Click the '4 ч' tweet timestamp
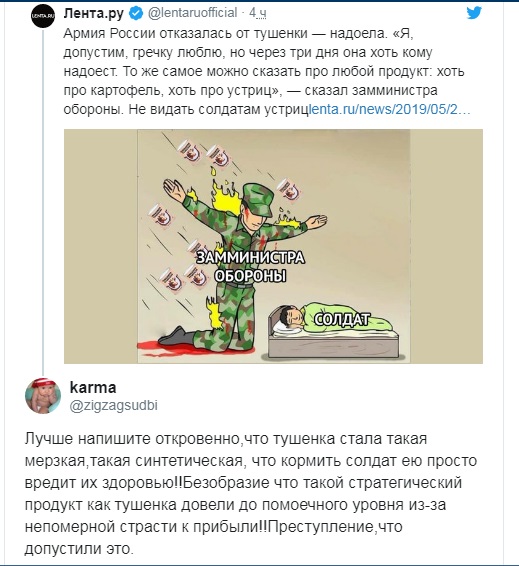The image size is (519, 566). [258, 13]
